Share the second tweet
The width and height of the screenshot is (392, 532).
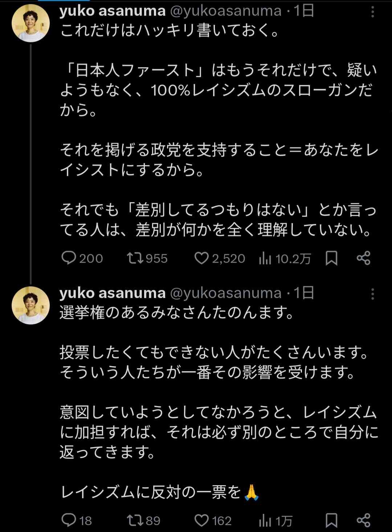pyautogui.click(x=363, y=520)
